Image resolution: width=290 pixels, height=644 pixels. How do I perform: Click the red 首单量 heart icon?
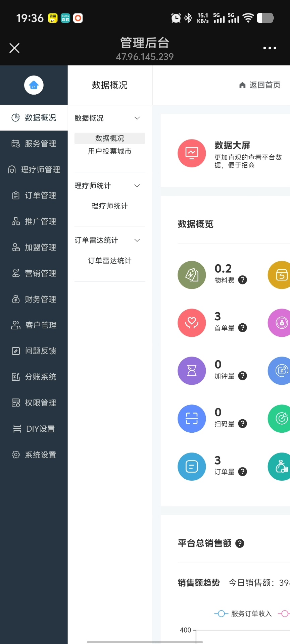click(x=192, y=323)
